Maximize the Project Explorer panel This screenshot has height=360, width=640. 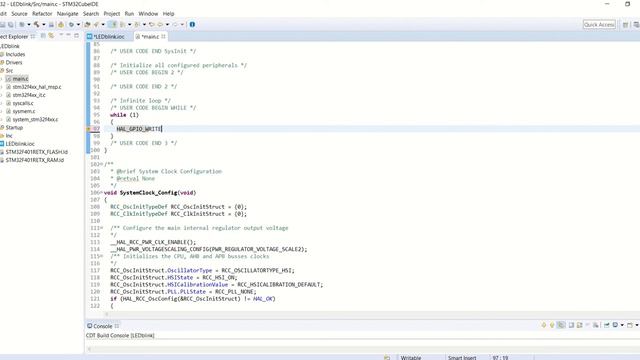coord(76,36)
